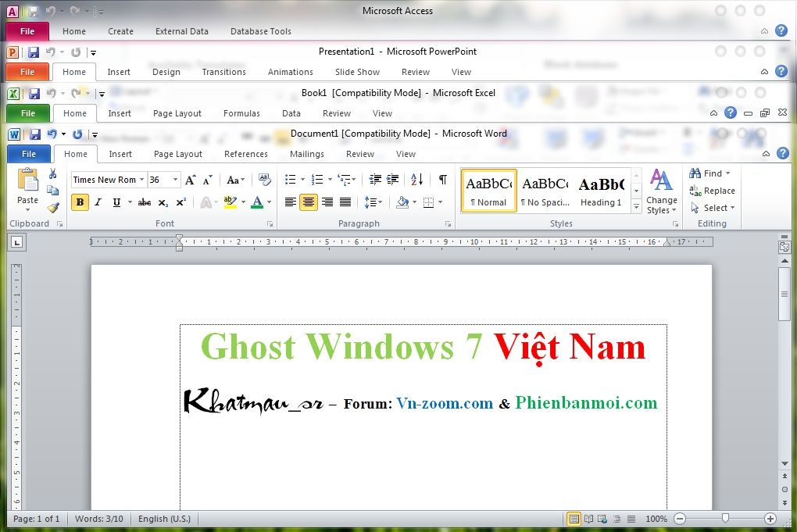Click the Replace button in Editing group
Viewport: 797px width, 532px height.
click(x=712, y=191)
